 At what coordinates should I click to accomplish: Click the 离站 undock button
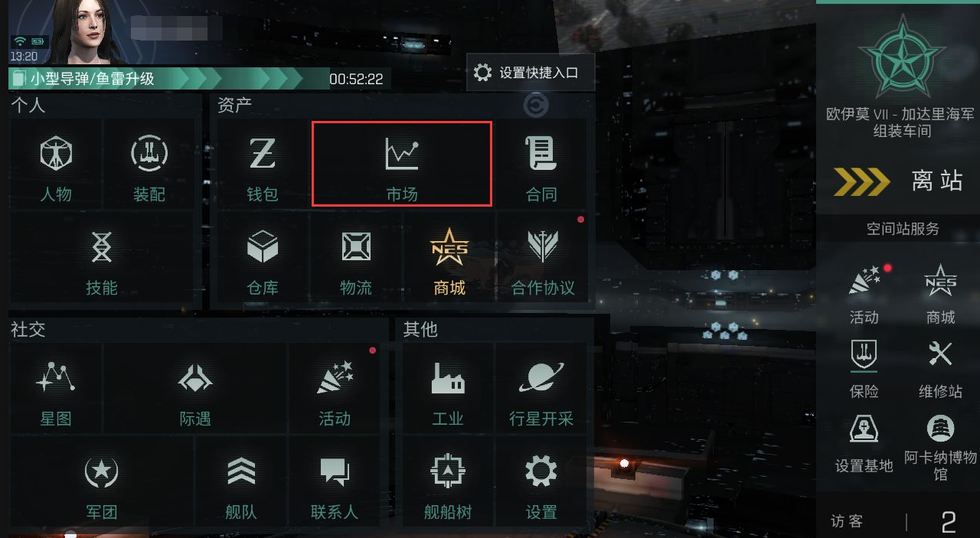point(898,181)
